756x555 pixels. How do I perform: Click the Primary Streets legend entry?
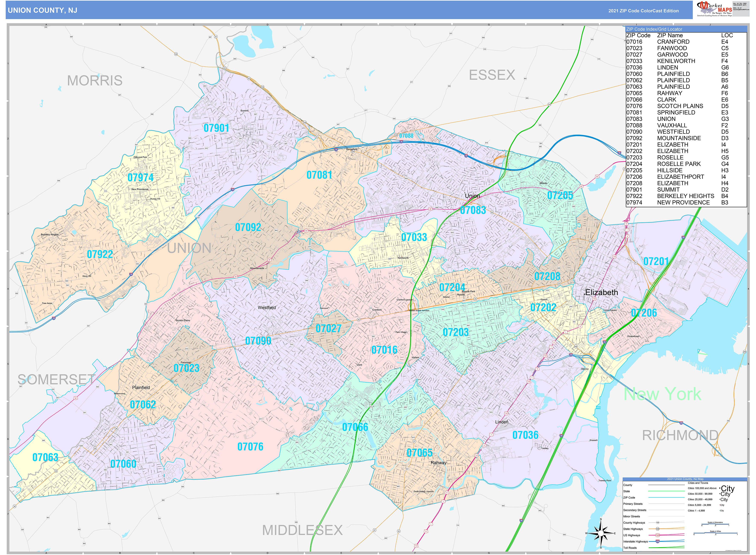tap(654, 504)
